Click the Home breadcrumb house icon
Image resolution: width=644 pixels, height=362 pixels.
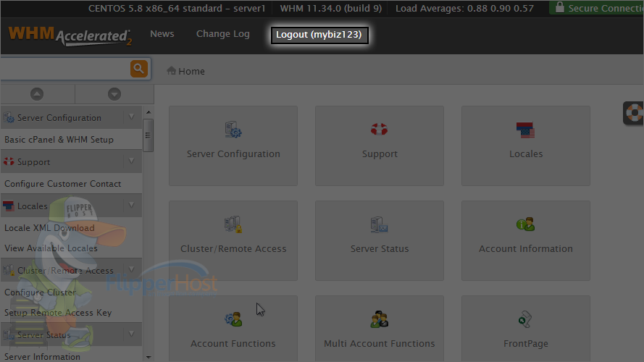click(x=171, y=71)
